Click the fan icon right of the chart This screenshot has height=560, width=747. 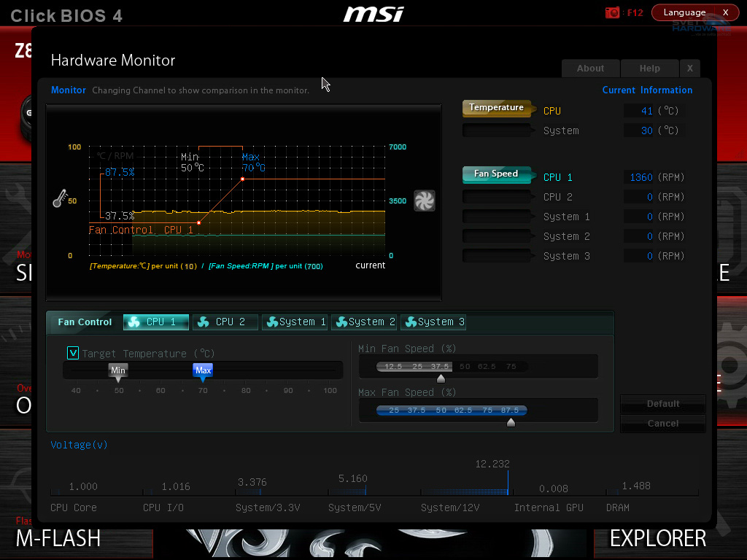point(425,201)
